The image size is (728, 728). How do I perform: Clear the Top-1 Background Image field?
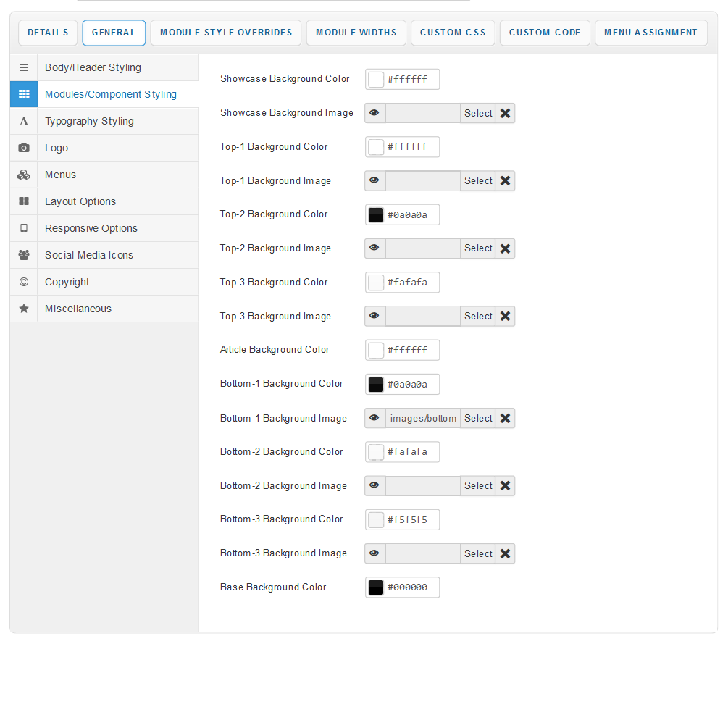point(506,181)
